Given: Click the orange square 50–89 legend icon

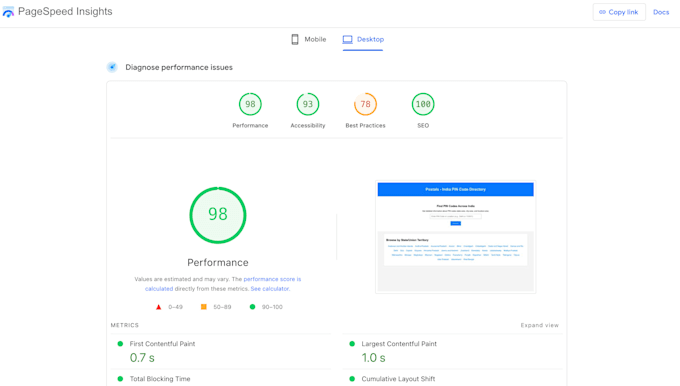Looking at the screenshot, I should 203,307.
